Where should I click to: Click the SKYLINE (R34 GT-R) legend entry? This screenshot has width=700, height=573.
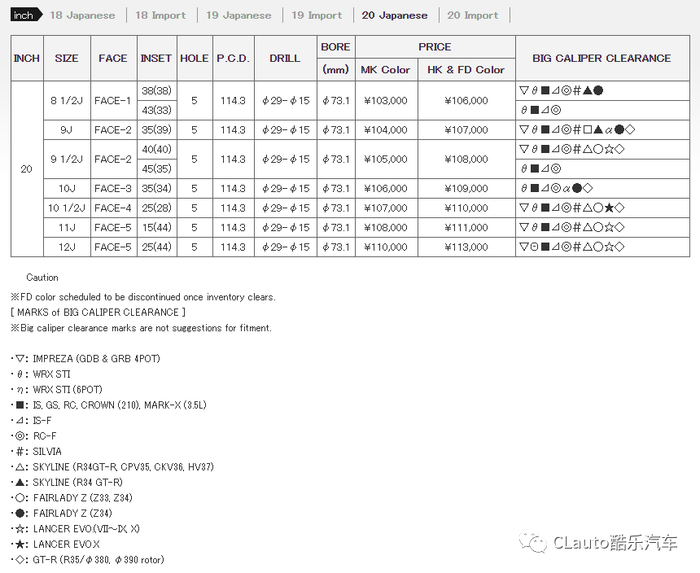point(69,482)
